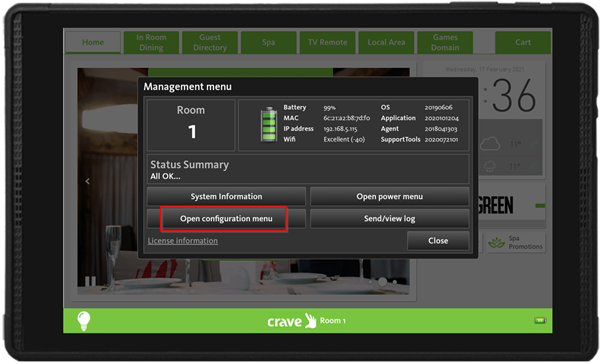Go to the previous slide with the left arrow

(x=88, y=181)
